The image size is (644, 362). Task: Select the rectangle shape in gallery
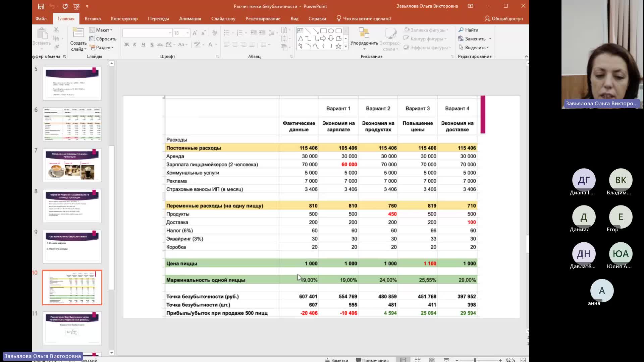(x=323, y=31)
